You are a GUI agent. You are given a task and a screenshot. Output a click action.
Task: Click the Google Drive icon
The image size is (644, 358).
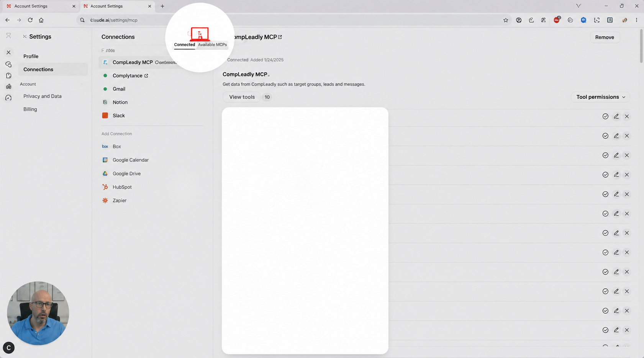[x=105, y=173]
